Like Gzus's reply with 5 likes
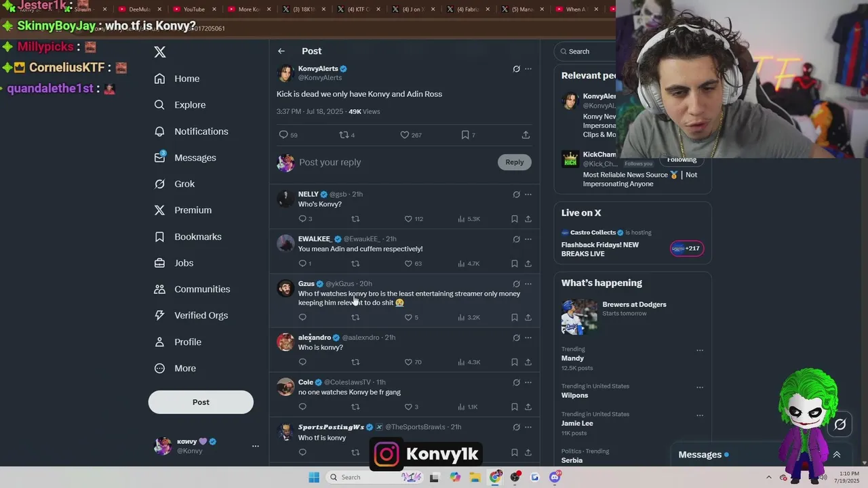 [x=411, y=317]
